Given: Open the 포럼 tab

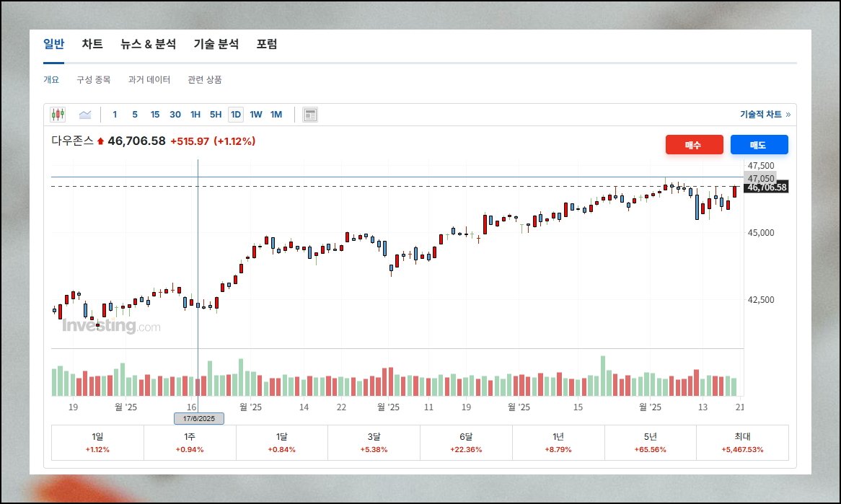Looking at the screenshot, I should coord(267,44).
